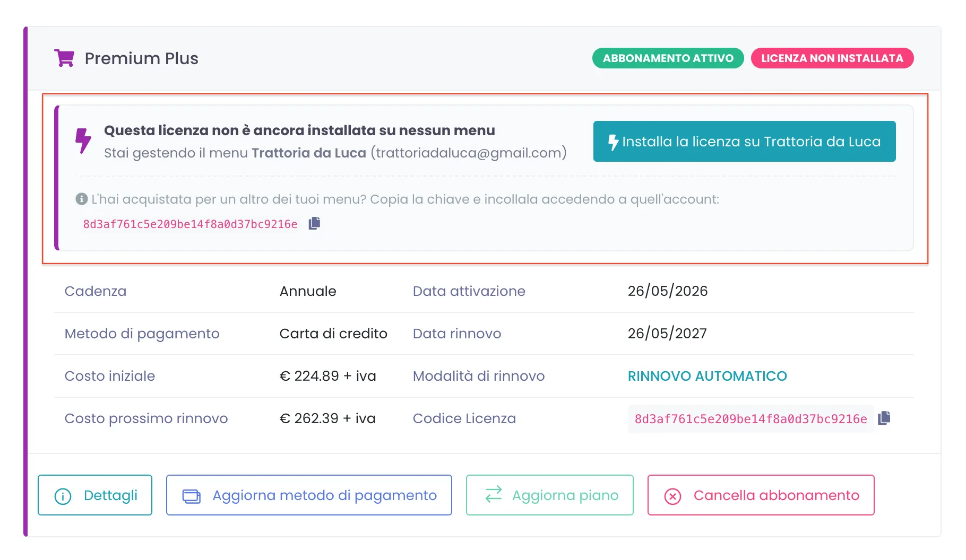This screenshot has width=966, height=560.
Task: Click the LICENZA NON INSTALLATA badge
Action: click(832, 58)
